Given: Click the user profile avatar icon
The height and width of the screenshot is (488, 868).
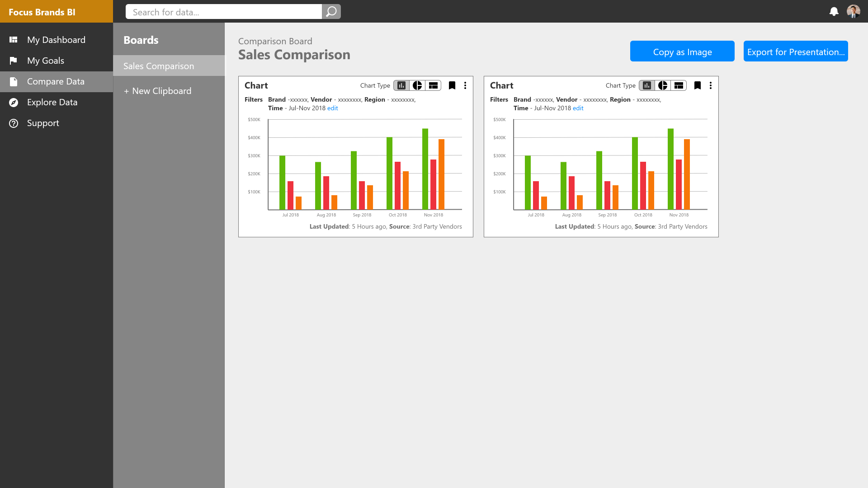Looking at the screenshot, I should [854, 11].
